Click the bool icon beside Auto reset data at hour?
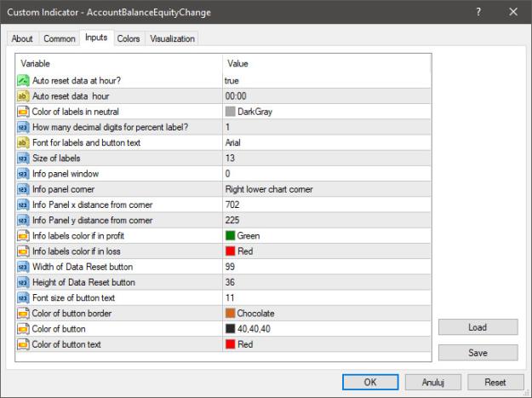Viewport: 532px width, 398px height. tap(23, 80)
